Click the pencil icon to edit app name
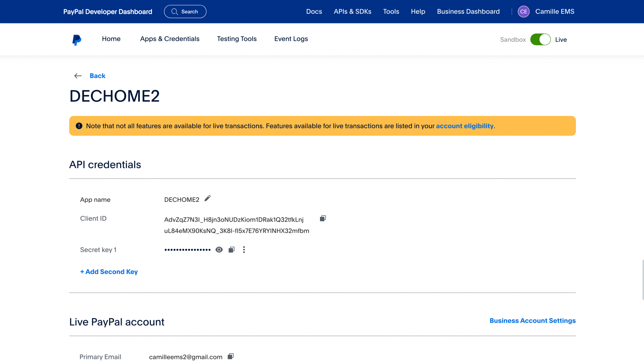The height and width of the screenshot is (363, 644). click(x=208, y=198)
